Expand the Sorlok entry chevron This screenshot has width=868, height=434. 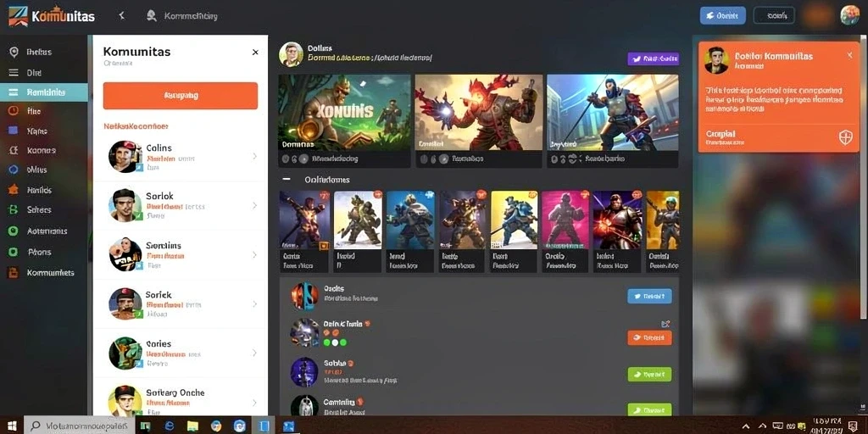[254, 205]
